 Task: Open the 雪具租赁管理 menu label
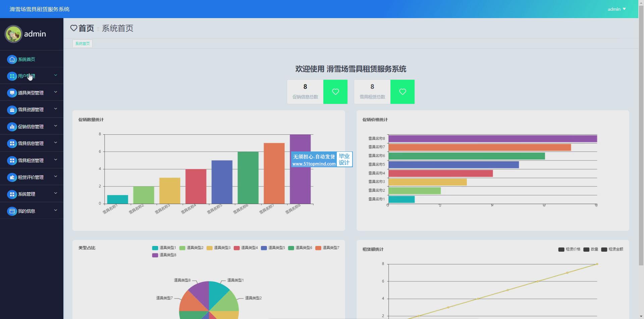[31, 161]
